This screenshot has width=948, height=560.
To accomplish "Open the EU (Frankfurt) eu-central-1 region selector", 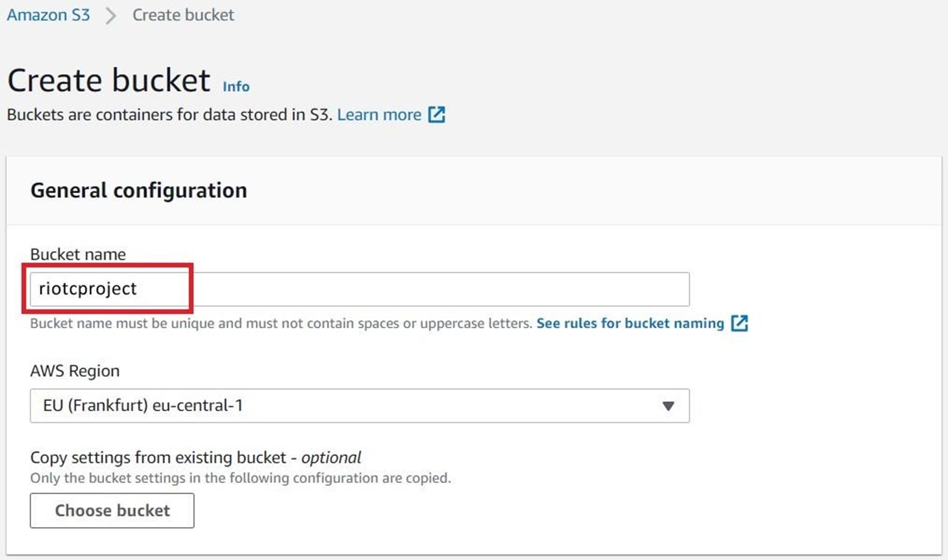I will click(360, 406).
